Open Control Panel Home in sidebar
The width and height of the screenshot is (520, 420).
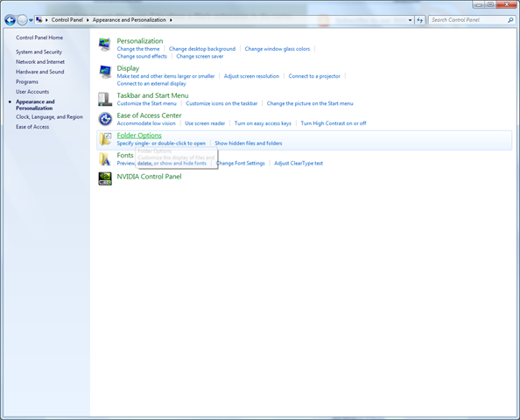(39, 38)
